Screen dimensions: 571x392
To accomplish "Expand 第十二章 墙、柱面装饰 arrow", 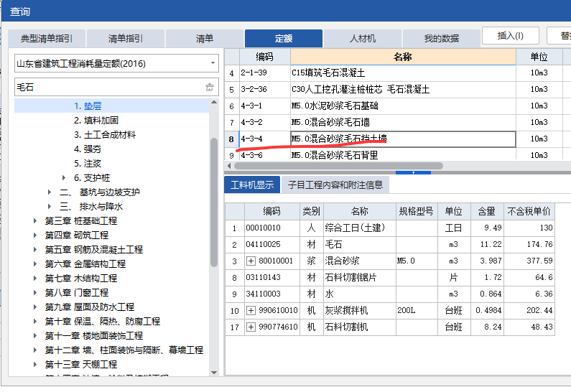I will point(35,350).
